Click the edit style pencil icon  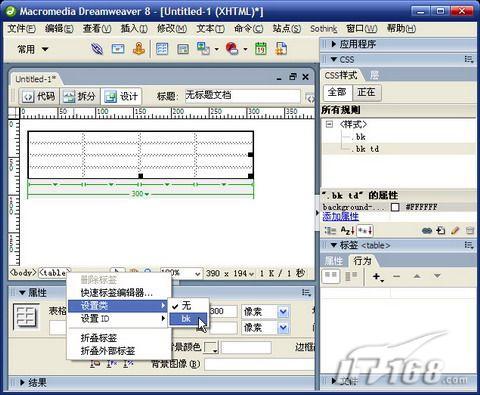[455, 230]
